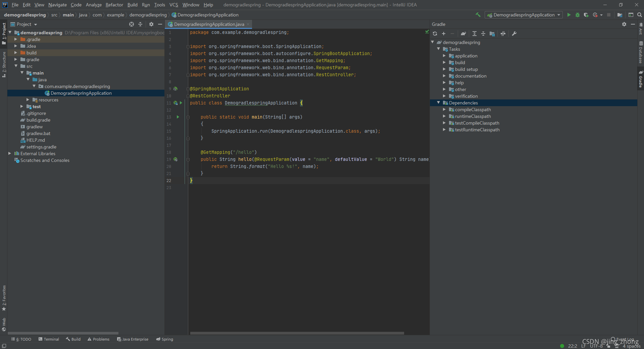This screenshot has height=349, width=644.
Task: Open the profiler options dropdown arrow
Action: [x=601, y=15]
